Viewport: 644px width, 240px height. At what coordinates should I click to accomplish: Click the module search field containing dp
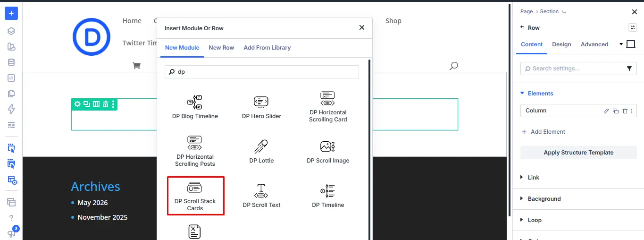[x=262, y=72]
